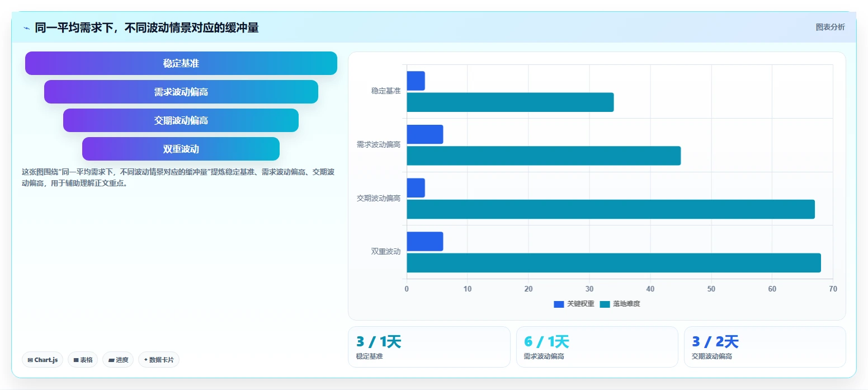This screenshot has width=868, height=390.
Task: Click the x-axis value 20
Action: tap(529, 289)
